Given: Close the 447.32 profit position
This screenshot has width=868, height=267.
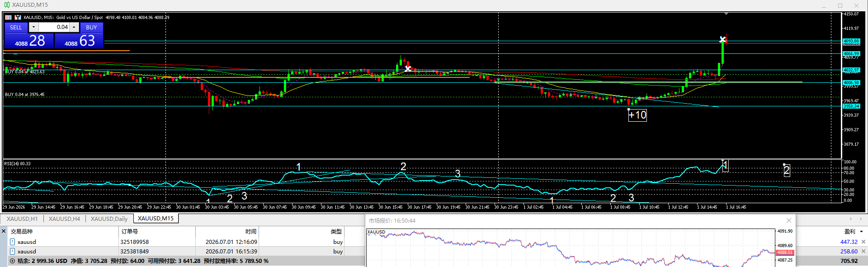Looking at the screenshot, I should point(863,242).
